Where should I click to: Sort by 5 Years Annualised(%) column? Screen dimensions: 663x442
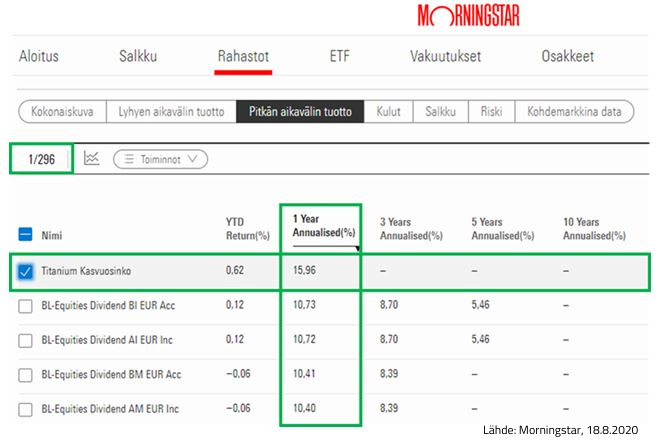(503, 229)
